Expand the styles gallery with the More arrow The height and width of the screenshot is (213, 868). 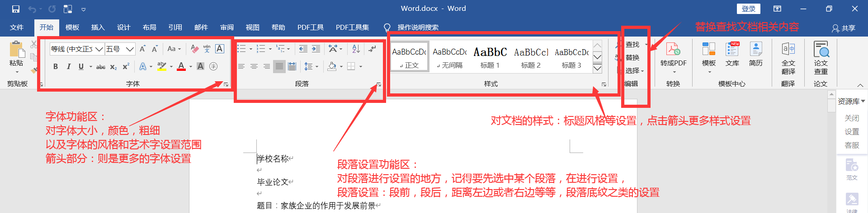(597, 68)
